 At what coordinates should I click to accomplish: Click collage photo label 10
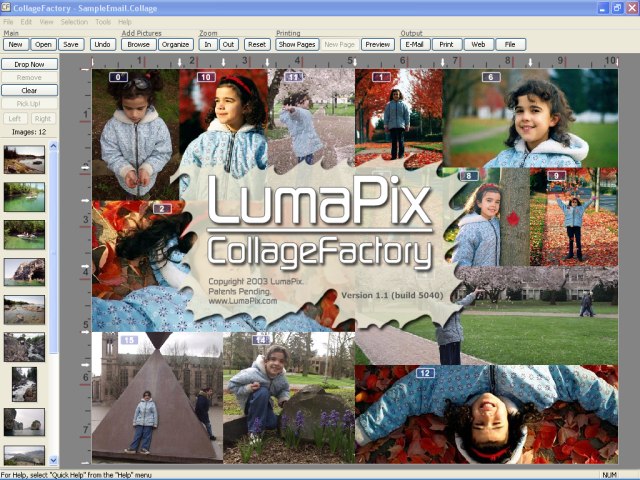tap(206, 77)
